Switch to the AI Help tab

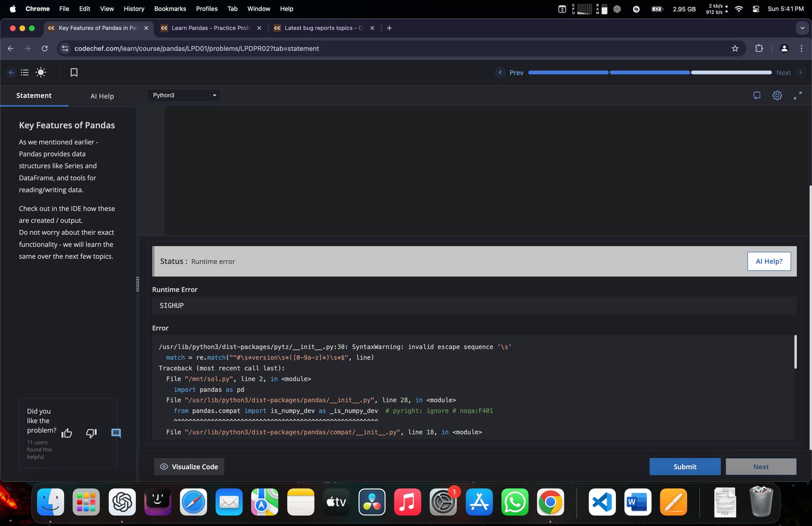pyautogui.click(x=102, y=96)
